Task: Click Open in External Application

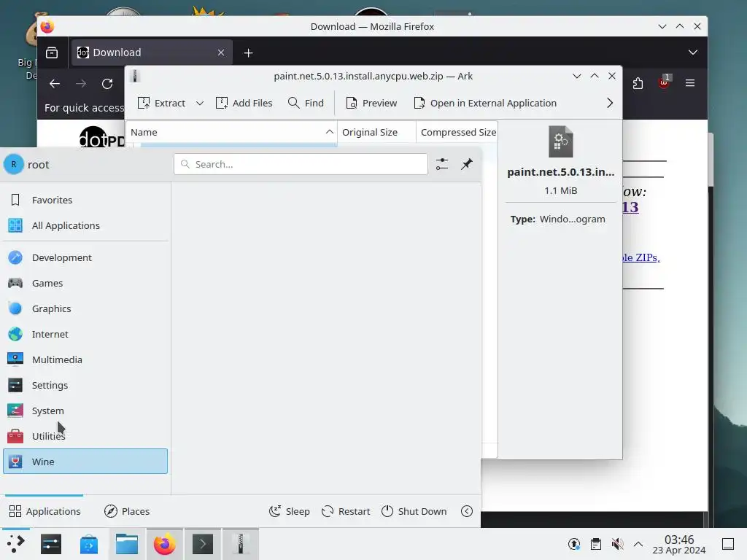Action: (485, 104)
